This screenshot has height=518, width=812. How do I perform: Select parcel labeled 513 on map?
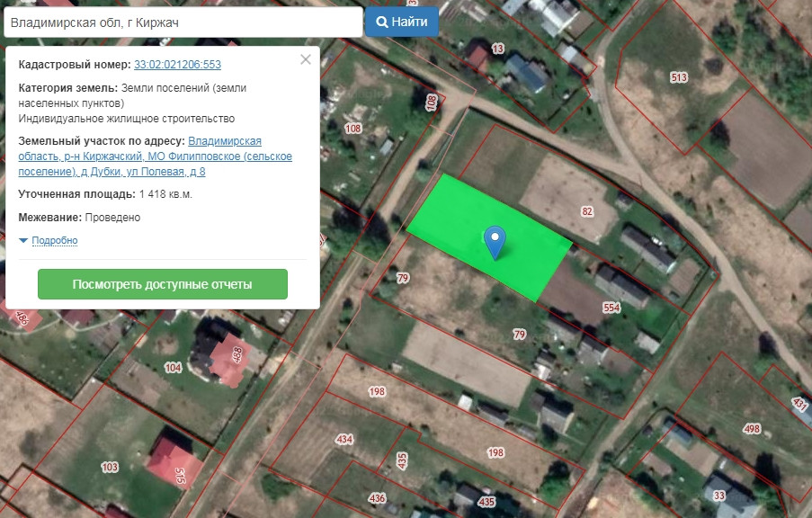(679, 77)
